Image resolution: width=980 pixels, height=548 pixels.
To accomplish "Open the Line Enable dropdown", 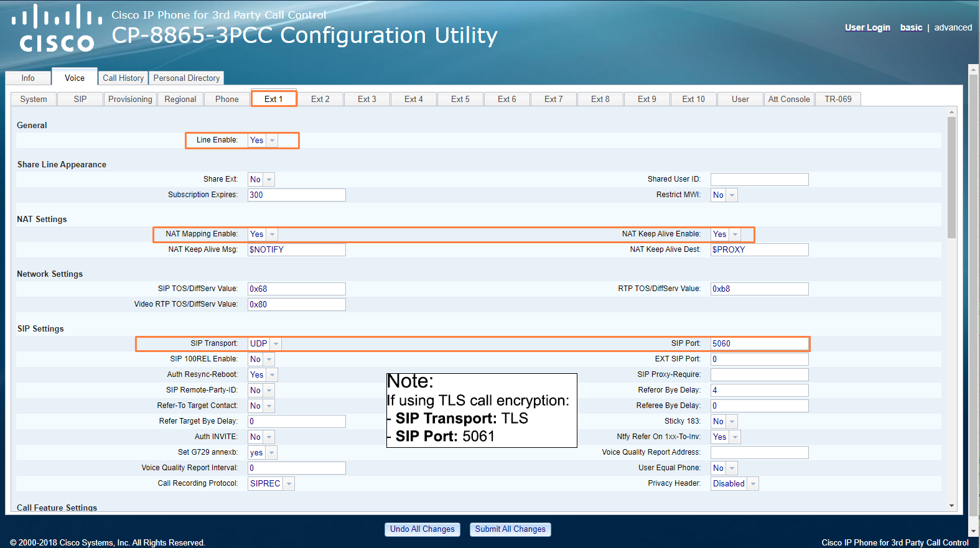I will pos(263,141).
